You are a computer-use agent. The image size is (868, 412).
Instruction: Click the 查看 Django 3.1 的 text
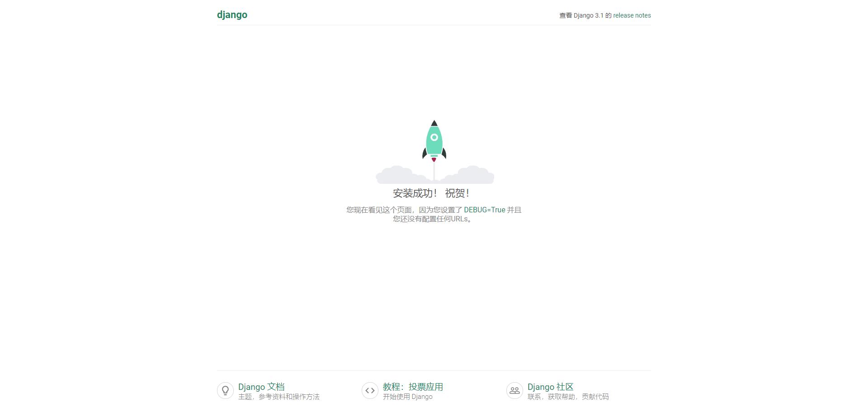[x=585, y=15]
